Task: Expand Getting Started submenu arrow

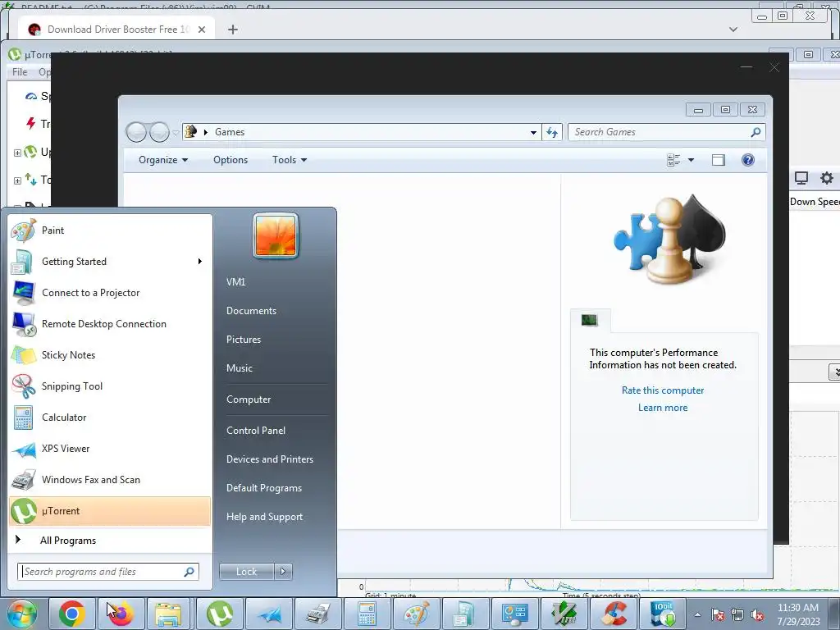Action: coord(200,262)
